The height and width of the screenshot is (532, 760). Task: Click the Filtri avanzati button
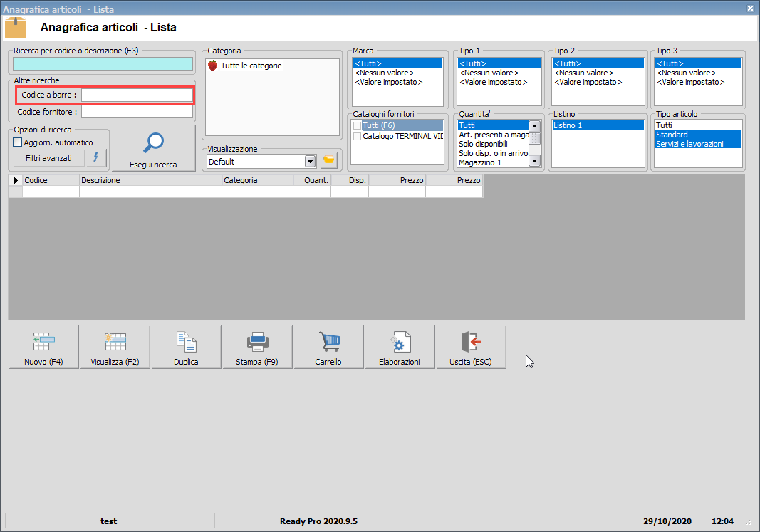coord(48,158)
